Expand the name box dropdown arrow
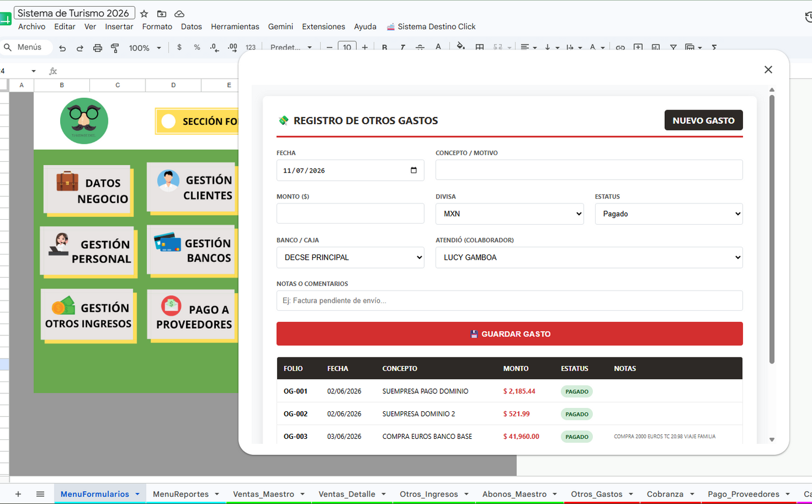The width and height of the screenshot is (812, 504). click(x=34, y=71)
